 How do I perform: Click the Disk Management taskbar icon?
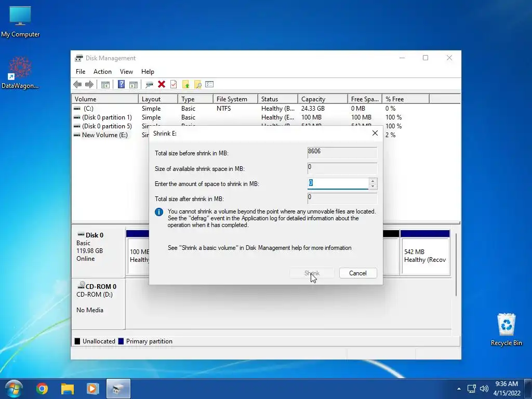click(118, 389)
